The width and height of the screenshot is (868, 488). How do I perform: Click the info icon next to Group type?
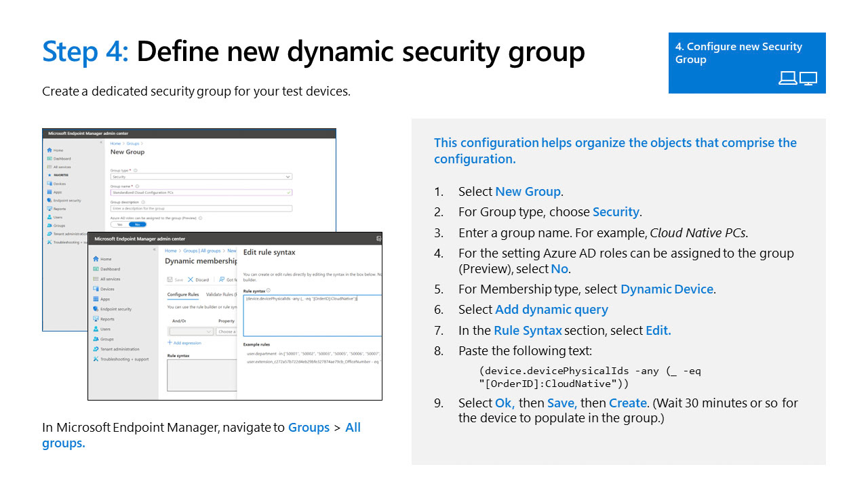point(136,170)
